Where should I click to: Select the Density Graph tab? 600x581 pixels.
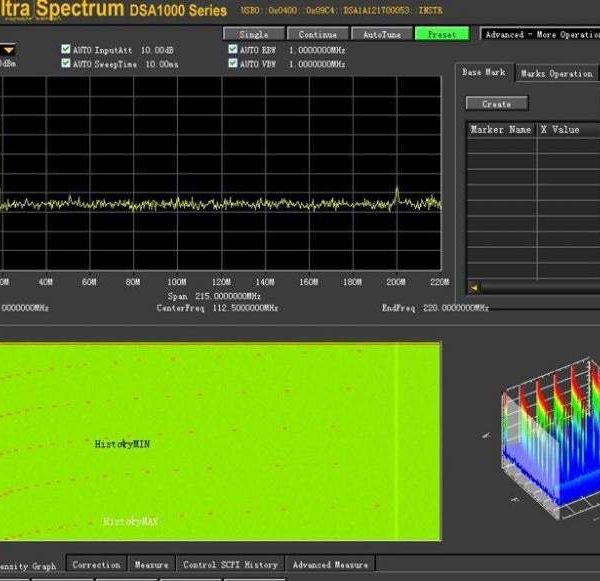pos(28,566)
